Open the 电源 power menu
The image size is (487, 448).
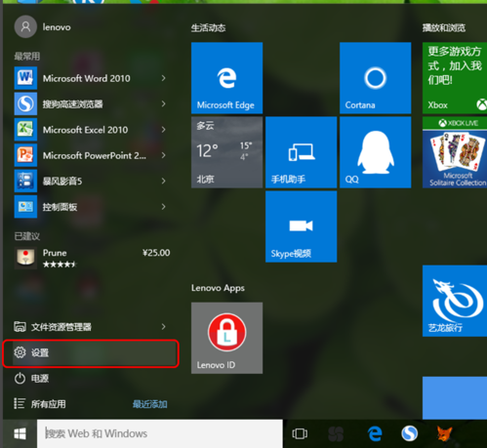click(x=91, y=379)
